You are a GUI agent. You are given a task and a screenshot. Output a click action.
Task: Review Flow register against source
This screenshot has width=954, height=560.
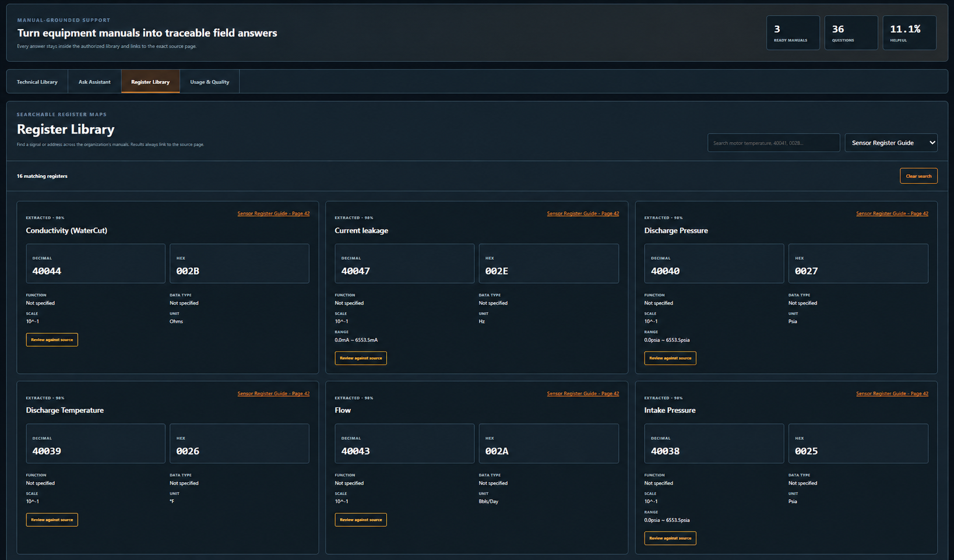(361, 520)
